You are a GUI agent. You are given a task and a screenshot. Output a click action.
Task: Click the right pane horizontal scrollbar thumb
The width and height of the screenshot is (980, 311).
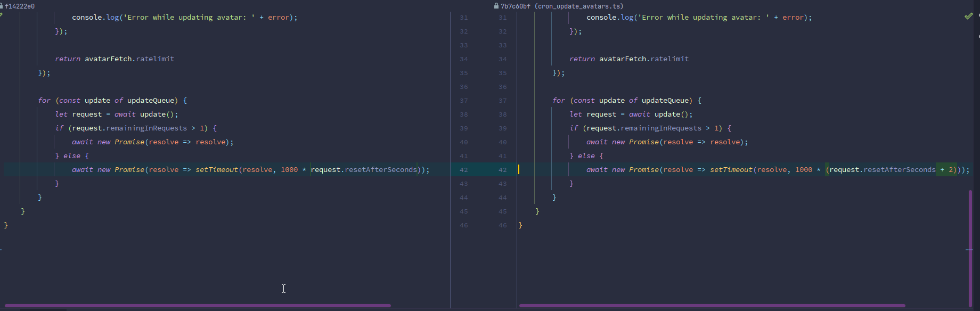click(712, 306)
